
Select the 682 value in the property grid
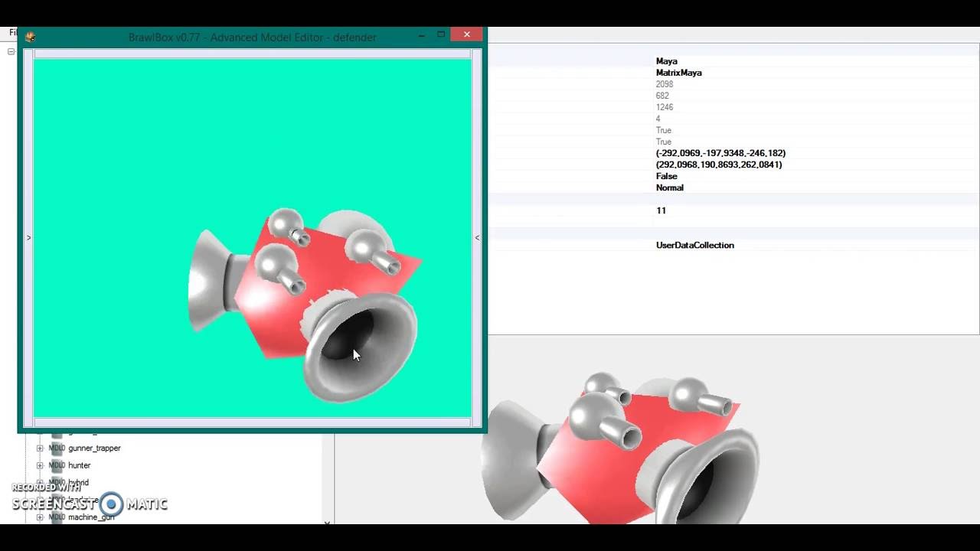pyautogui.click(x=662, y=96)
